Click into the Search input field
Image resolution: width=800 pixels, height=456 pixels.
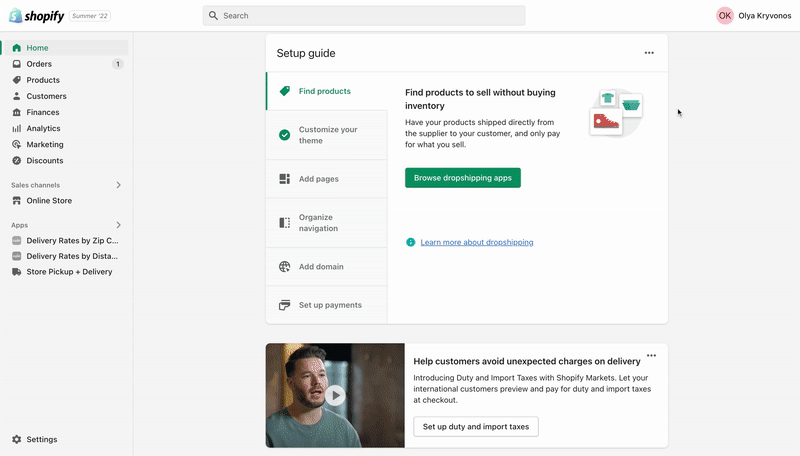[364, 16]
